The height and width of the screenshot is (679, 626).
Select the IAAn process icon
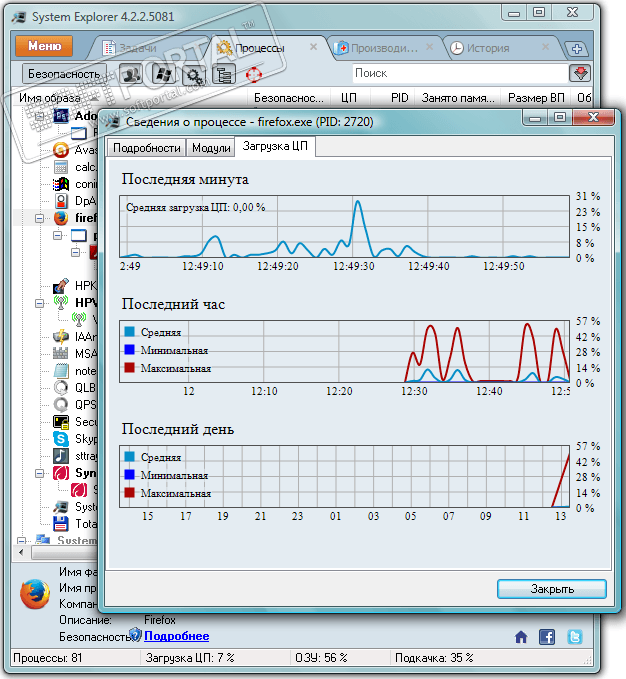click(61, 336)
